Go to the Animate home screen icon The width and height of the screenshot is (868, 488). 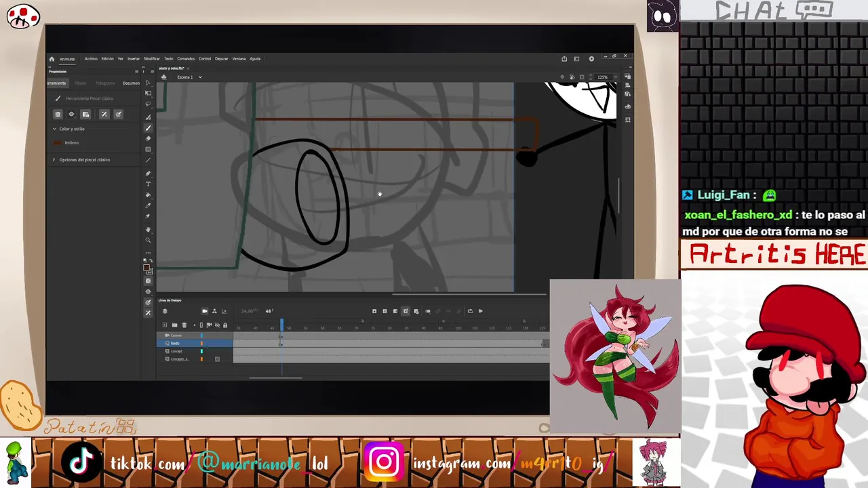(x=52, y=59)
